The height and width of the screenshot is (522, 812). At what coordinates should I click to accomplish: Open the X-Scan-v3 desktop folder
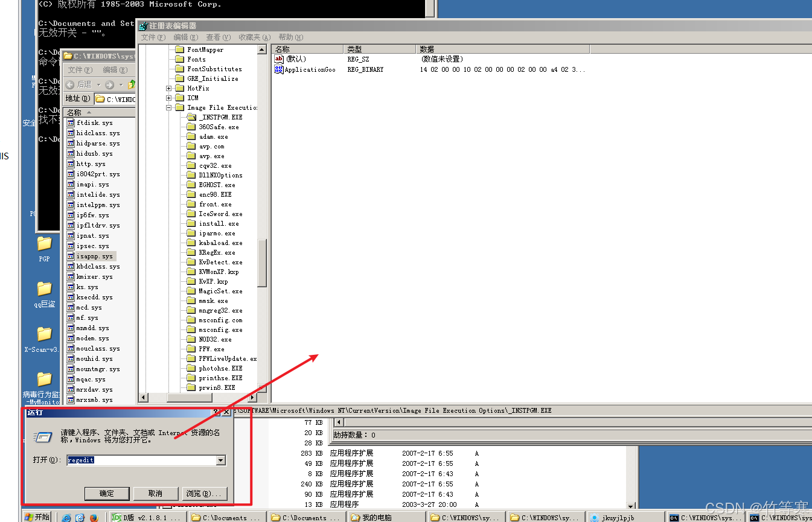click(x=44, y=334)
